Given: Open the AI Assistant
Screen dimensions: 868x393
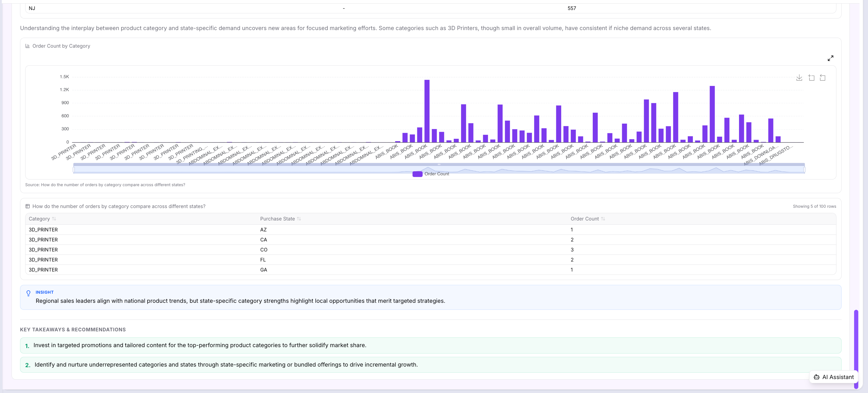Looking at the screenshot, I should pyautogui.click(x=833, y=377).
